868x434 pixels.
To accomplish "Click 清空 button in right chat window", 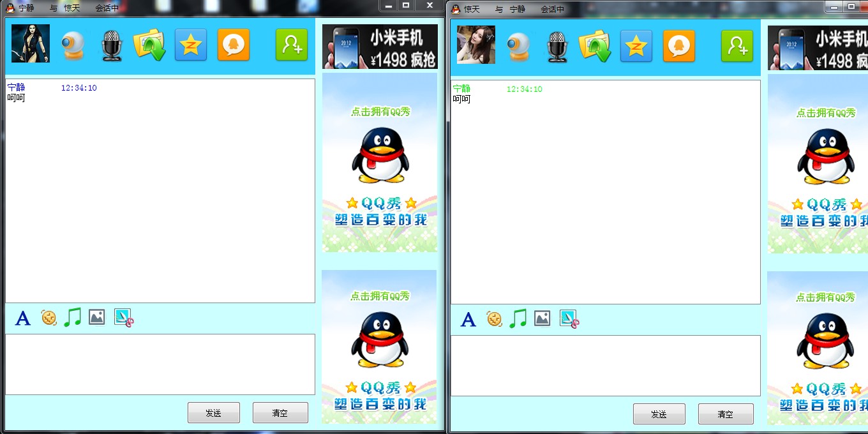I will (726, 414).
